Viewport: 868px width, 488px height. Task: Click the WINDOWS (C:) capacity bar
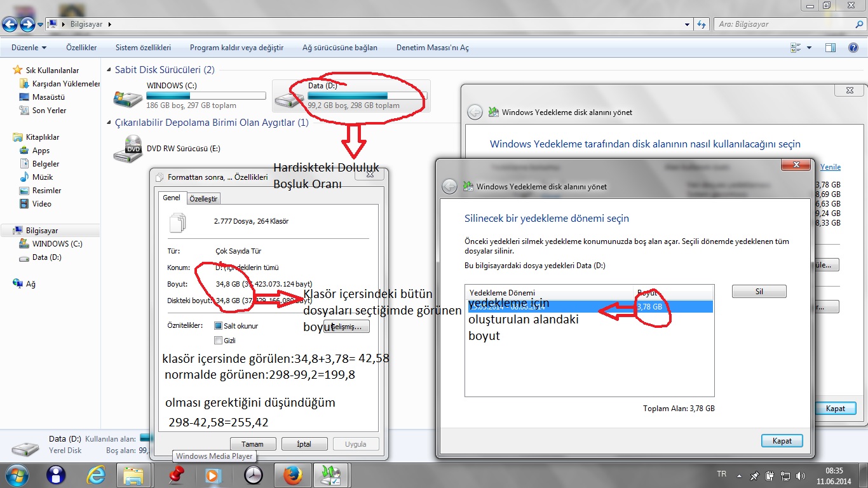coord(206,95)
